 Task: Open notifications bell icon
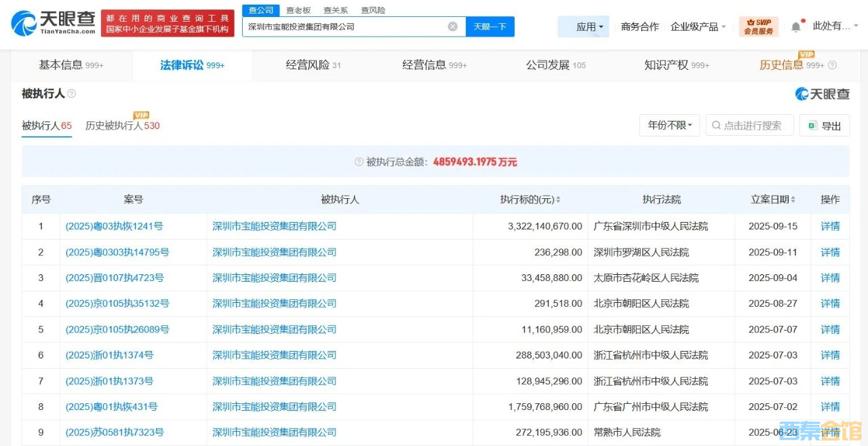tap(795, 27)
